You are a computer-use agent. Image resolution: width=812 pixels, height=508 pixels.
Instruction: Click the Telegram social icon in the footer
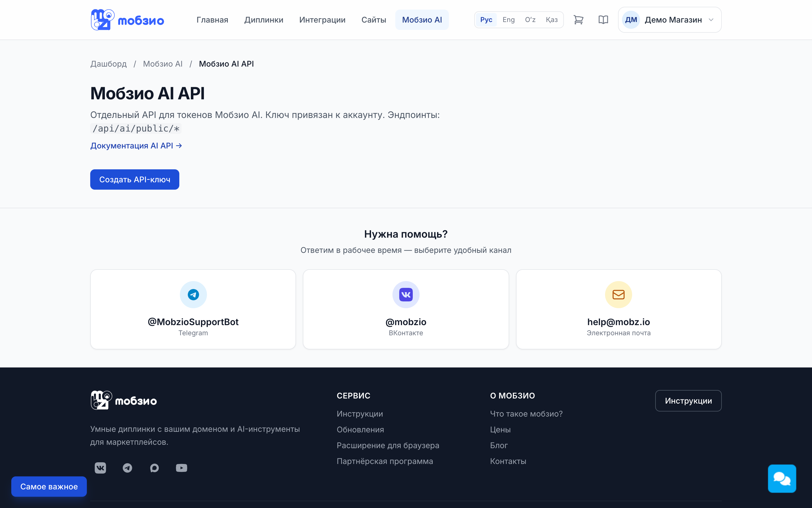(127, 468)
